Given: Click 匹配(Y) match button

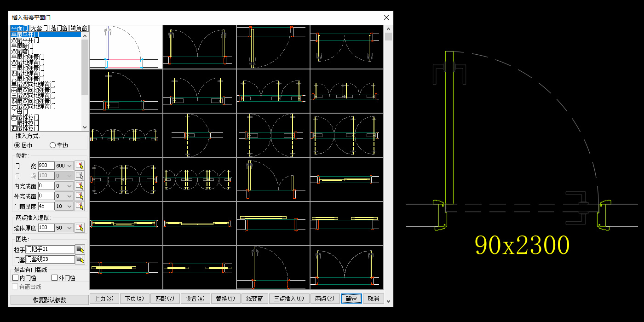Looking at the screenshot, I should 165,299.
